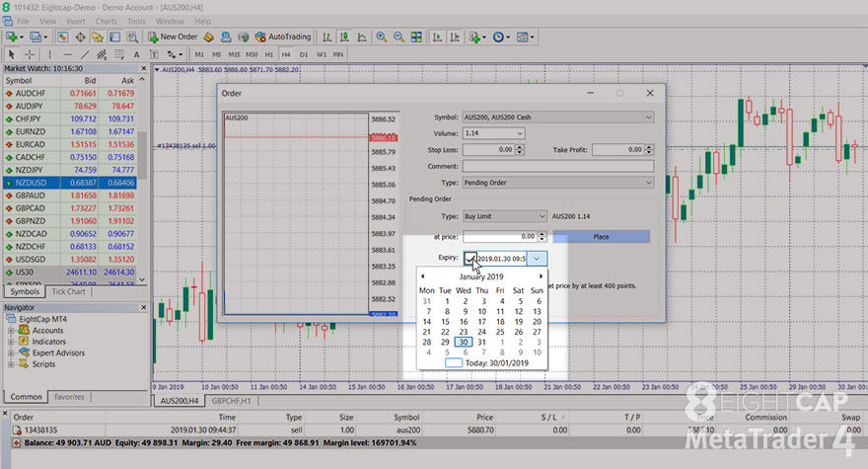Switch chart to line chart style
The width and height of the screenshot is (868, 469).
click(362, 38)
